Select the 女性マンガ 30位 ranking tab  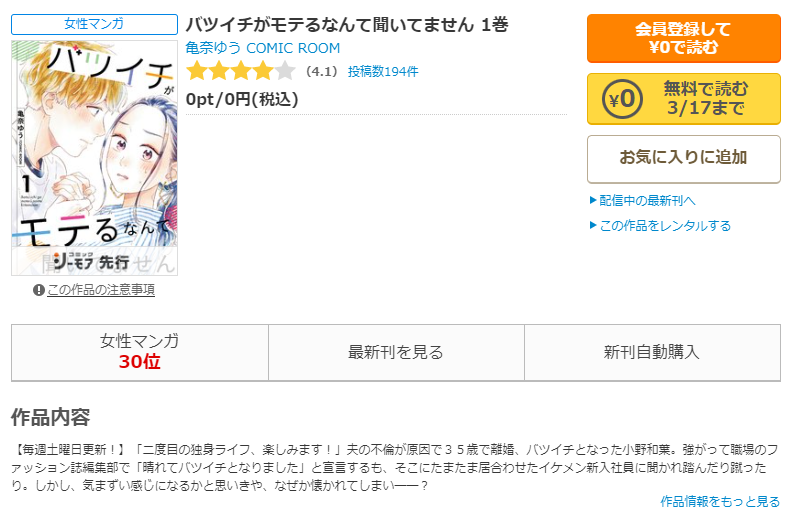[x=140, y=352]
